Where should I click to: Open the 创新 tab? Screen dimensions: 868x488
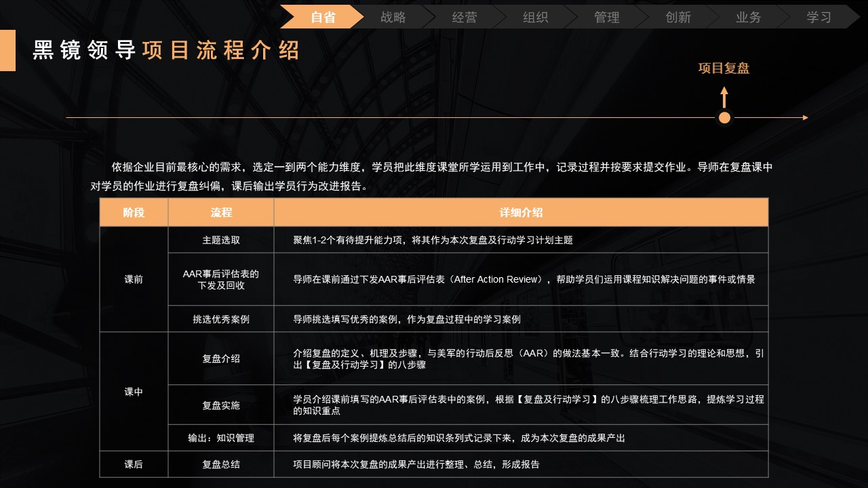(678, 17)
